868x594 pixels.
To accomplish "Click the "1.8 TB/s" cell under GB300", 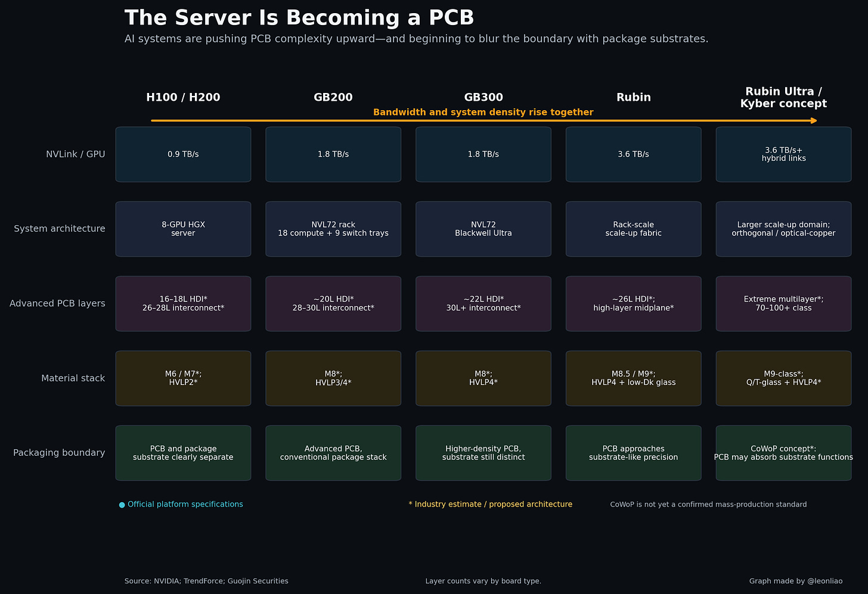I will (x=483, y=154).
